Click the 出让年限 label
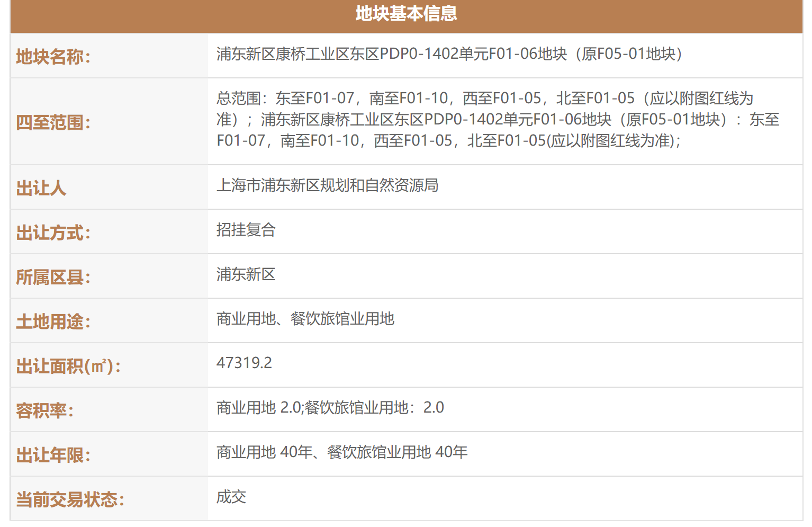This screenshot has width=812, height=527. click(53, 455)
